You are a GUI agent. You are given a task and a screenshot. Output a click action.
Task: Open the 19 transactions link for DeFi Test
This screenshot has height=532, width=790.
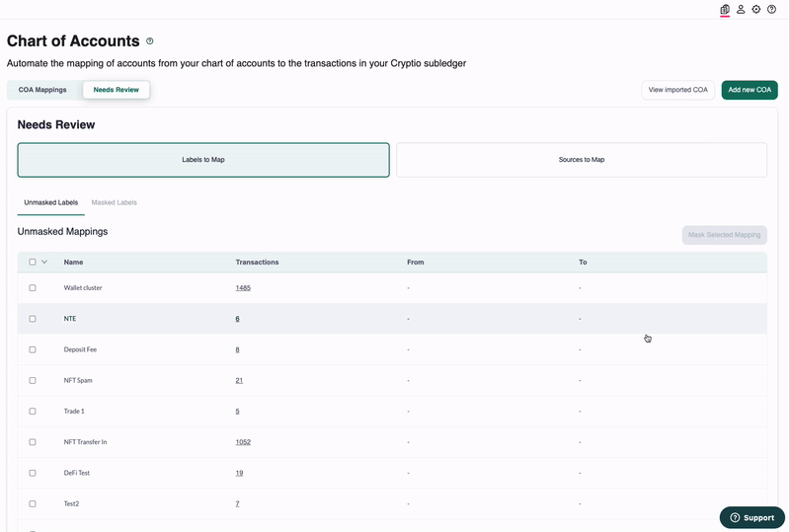(x=239, y=473)
